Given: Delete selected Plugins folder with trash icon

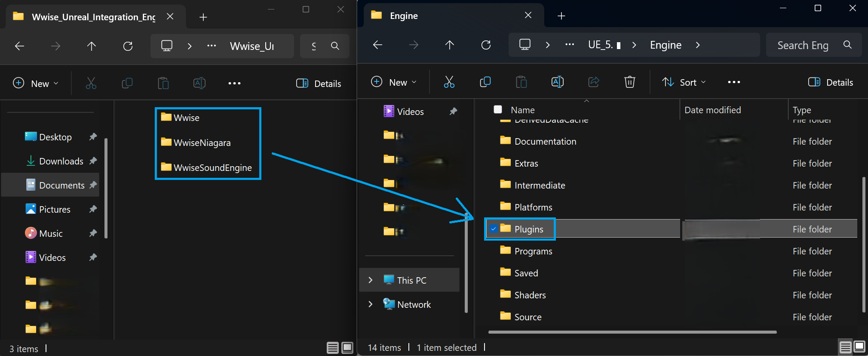Looking at the screenshot, I should point(630,82).
